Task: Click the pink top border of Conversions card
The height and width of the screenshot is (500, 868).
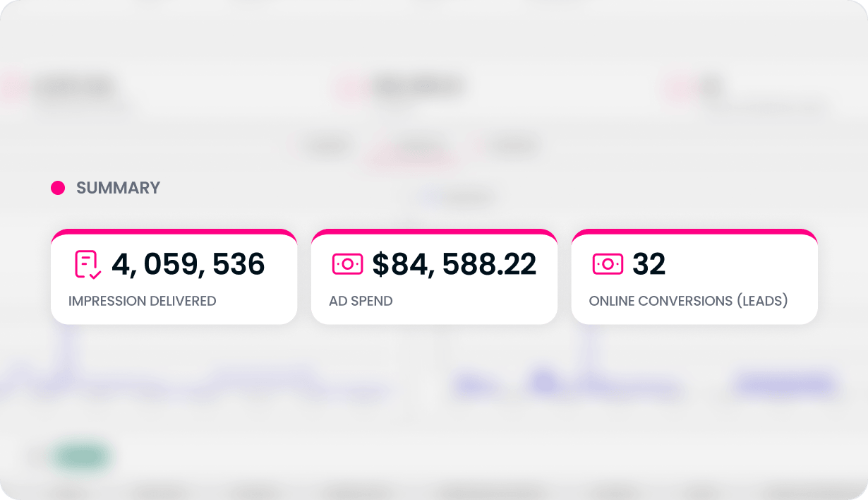Action: [694, 232]
